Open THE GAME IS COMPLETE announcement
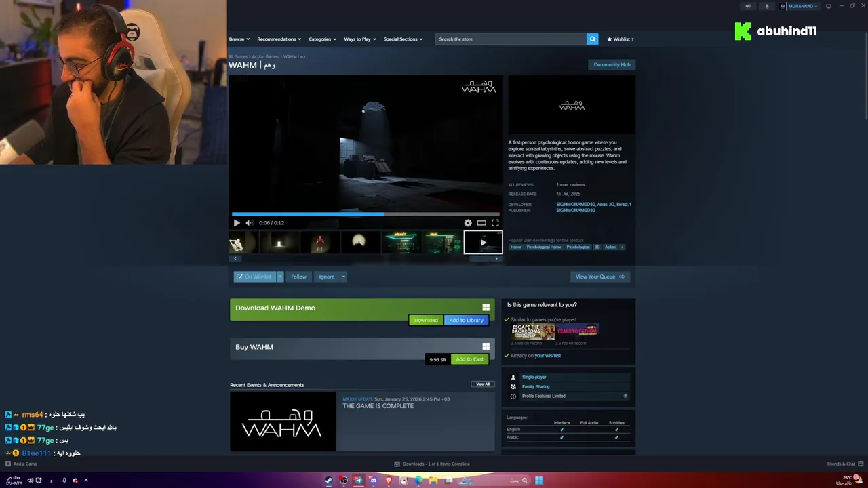868x488 pixels. (378, 406)
